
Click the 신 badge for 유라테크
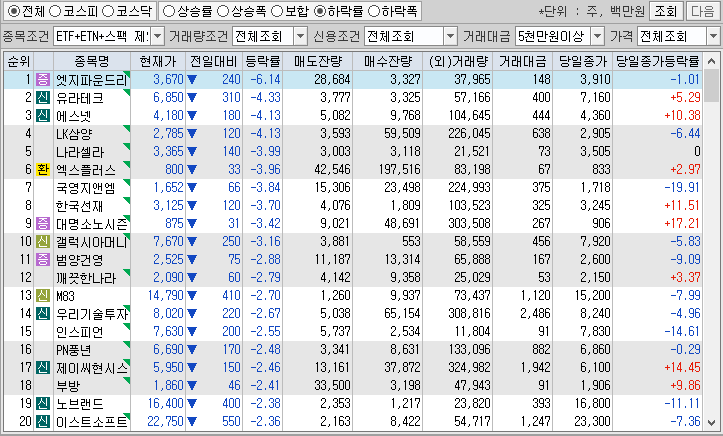tap(43, 97)
